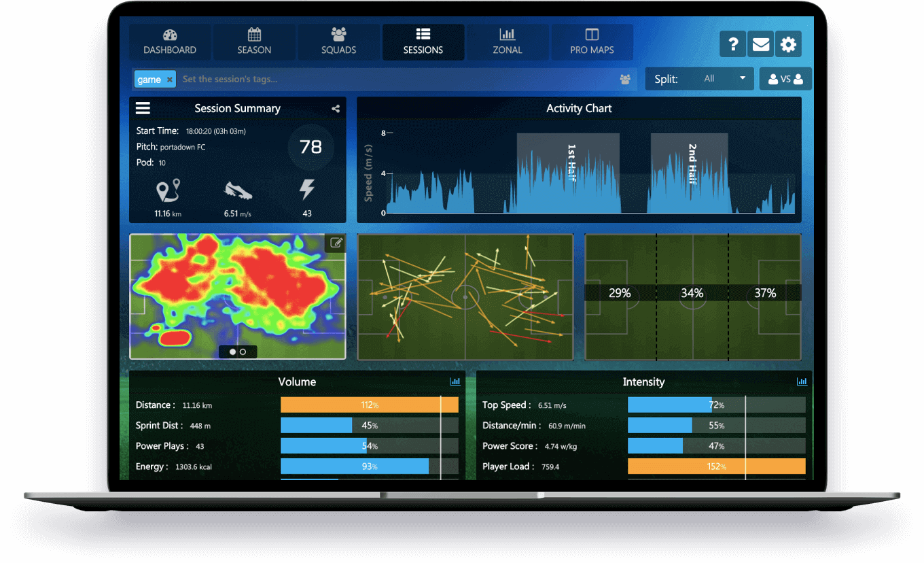Screen dimensions: 924x563
Task: Click the Pitch name portadown FC
Action: pyautogui.click(x=183, y=147)
